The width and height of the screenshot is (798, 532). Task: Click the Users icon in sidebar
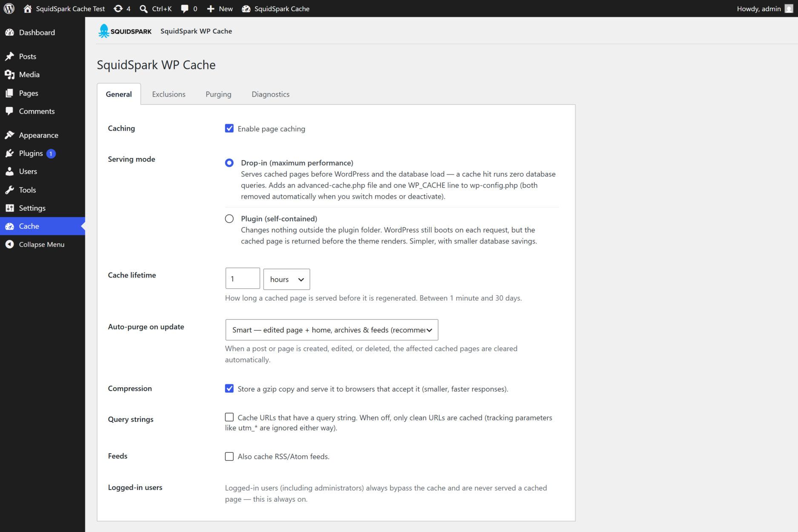pyautogui.click(x=10, y=172)
